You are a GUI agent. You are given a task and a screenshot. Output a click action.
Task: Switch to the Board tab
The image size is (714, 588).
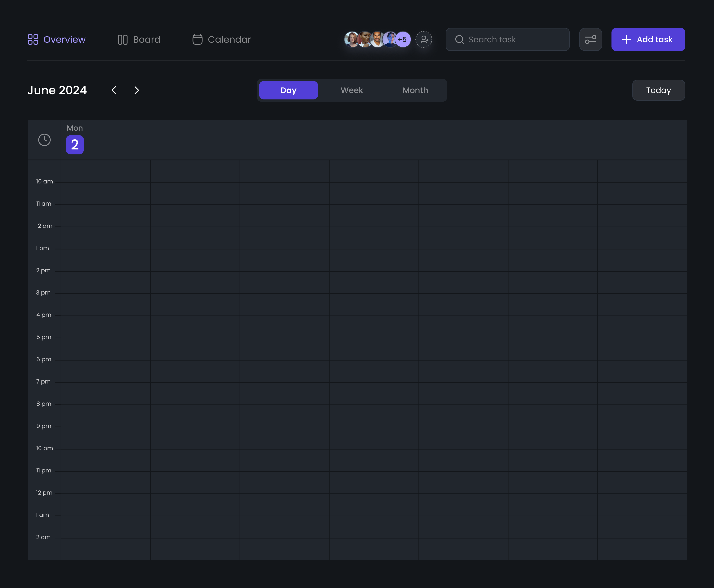click(x=139, y=39)
